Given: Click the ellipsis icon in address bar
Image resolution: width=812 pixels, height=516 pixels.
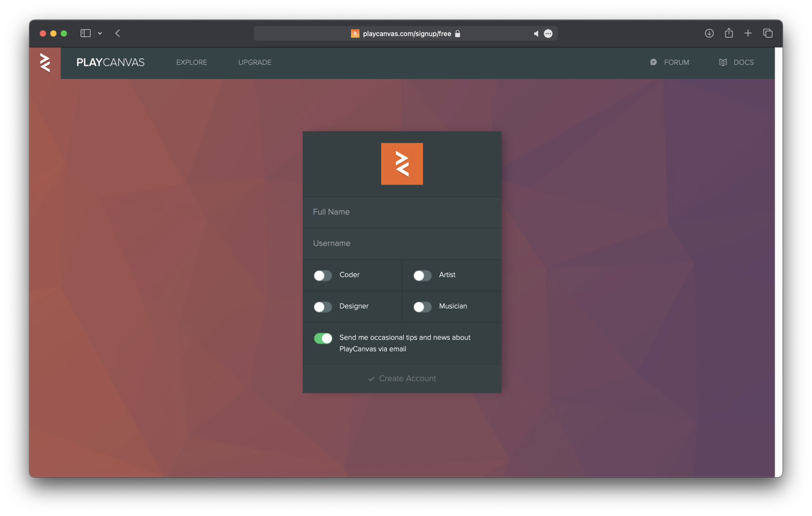Looking at the screenshot, I should point(548,34).
